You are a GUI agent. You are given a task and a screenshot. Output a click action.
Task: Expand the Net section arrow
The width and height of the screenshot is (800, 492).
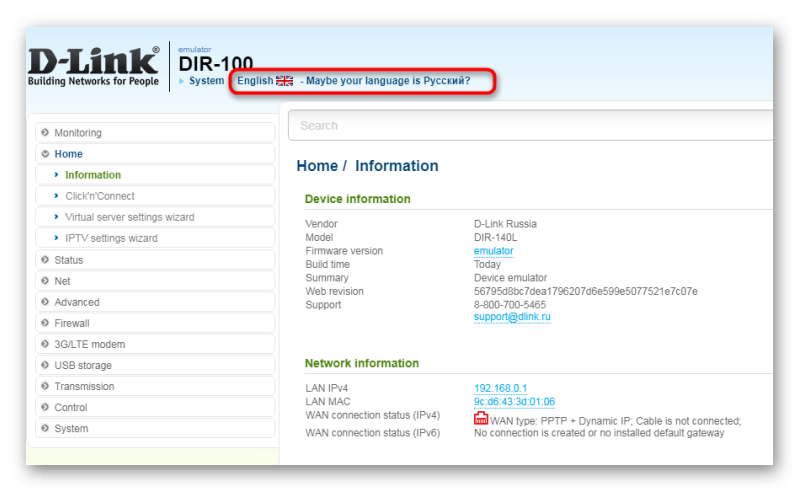[45, 281]
